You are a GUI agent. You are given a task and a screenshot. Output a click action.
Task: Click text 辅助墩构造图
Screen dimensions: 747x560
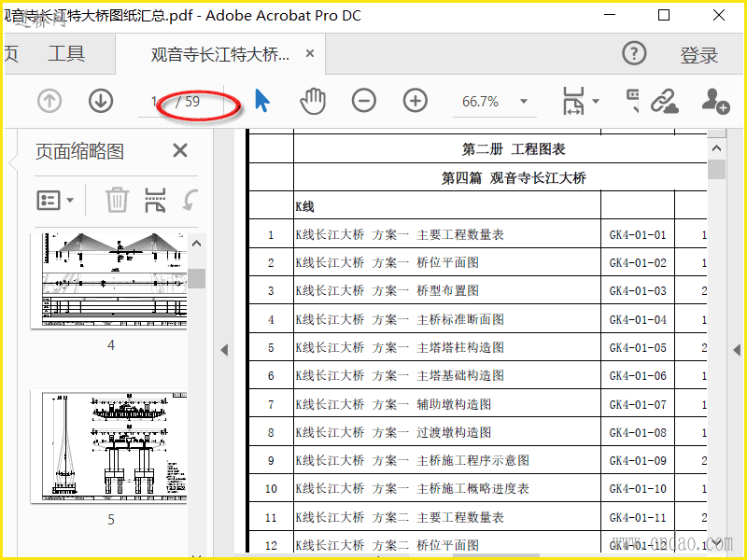454,404
